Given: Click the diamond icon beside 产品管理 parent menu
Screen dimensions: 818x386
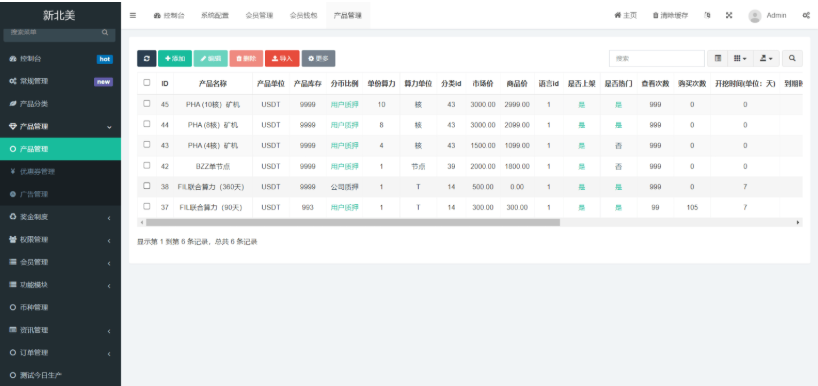Looking at the screenshot, I should coord(13,126).
